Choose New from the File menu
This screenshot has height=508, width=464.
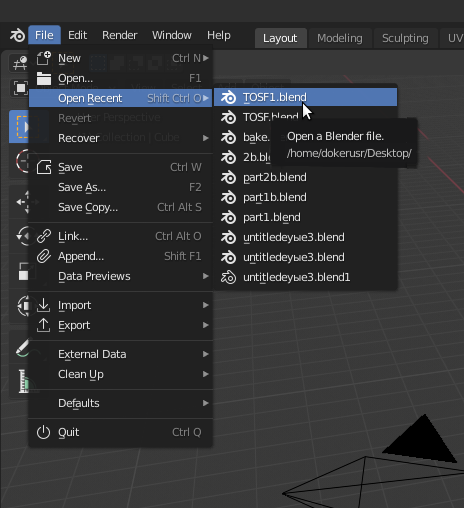point(121,58)
